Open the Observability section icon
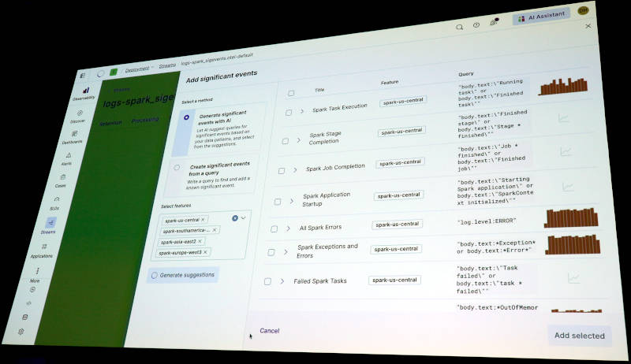Image resolution: width=631 pixels, height=364 pixels. 85,90
